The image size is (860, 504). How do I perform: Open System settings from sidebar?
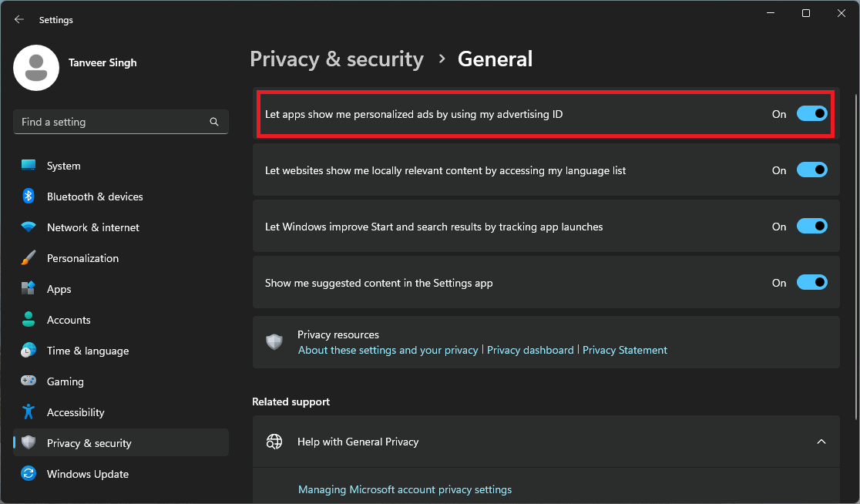pyautogui.click(x=63, y=165)
